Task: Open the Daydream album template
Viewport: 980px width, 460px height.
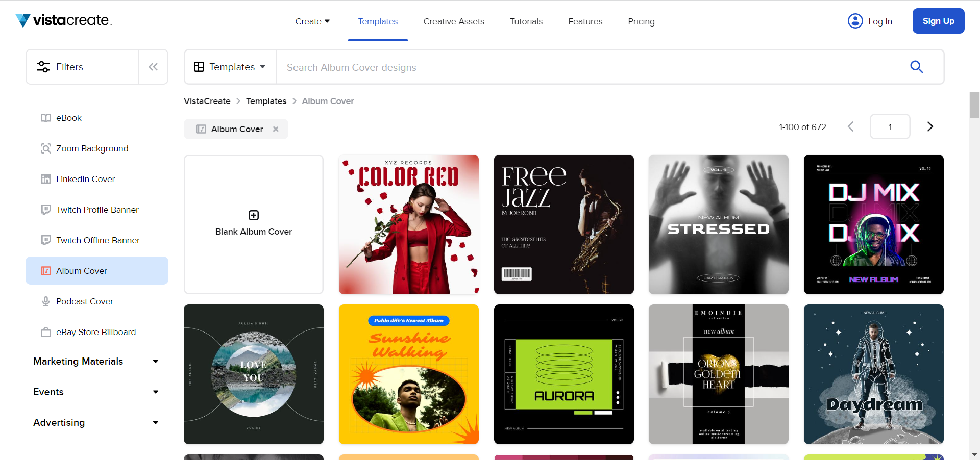Action: click(x=874, y=374)
